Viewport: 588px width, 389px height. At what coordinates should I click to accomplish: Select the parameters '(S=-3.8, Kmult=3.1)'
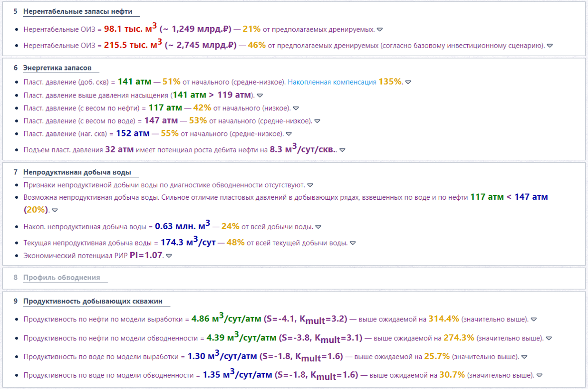pyautogui.click(x=320, y=338)
